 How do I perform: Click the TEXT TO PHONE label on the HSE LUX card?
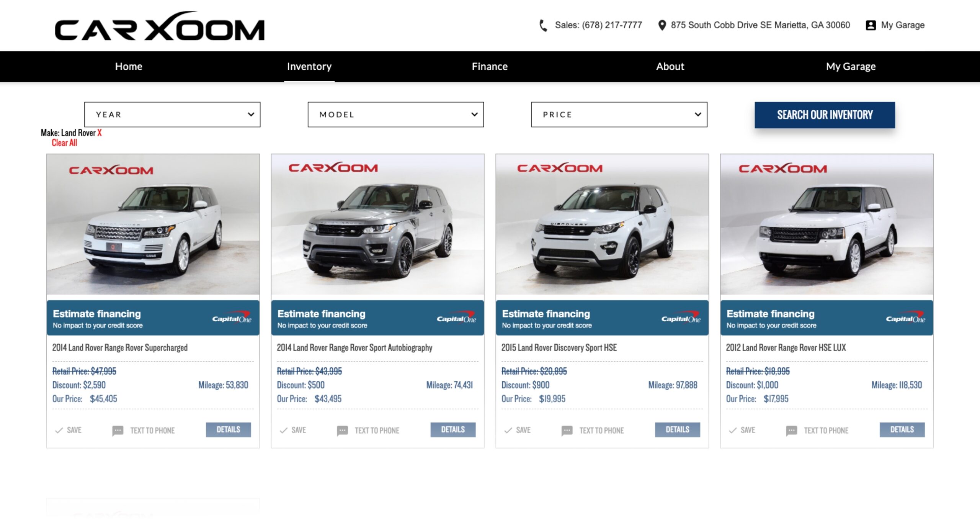coord(826,431)
